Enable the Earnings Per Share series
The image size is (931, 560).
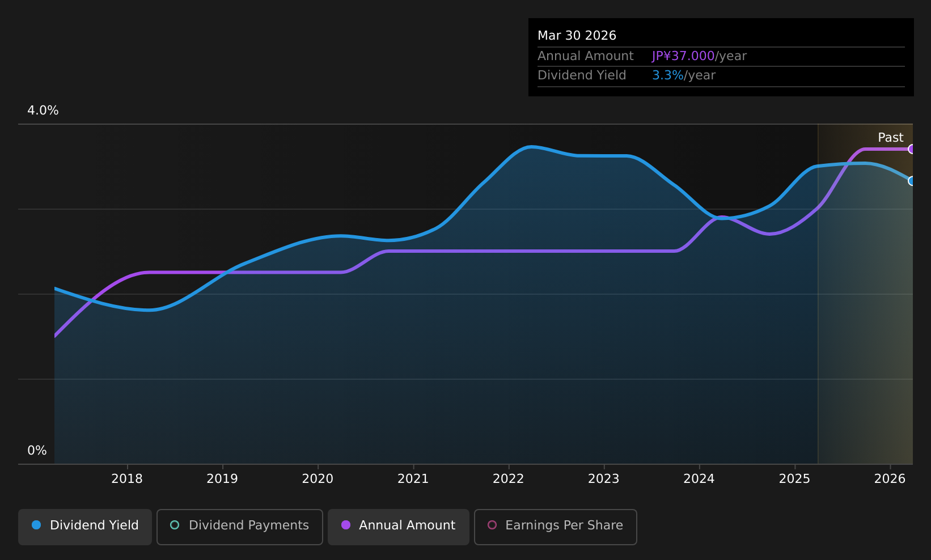pos(556,527)
